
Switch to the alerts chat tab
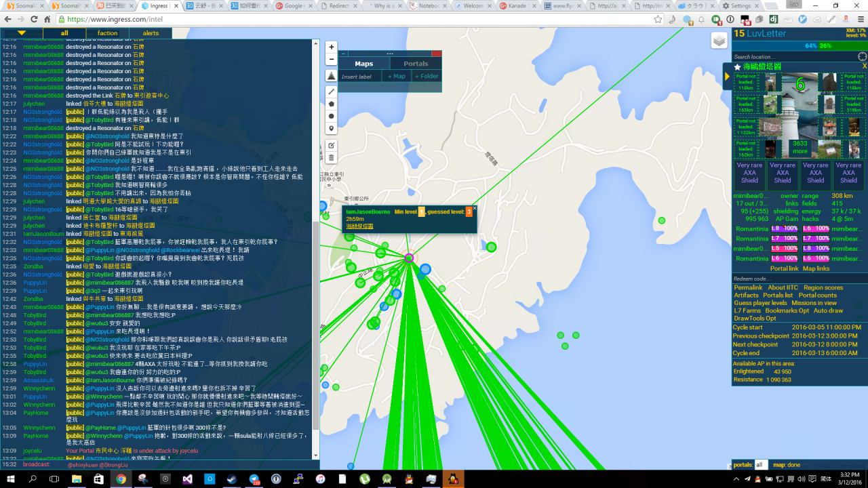click(151, 33)
